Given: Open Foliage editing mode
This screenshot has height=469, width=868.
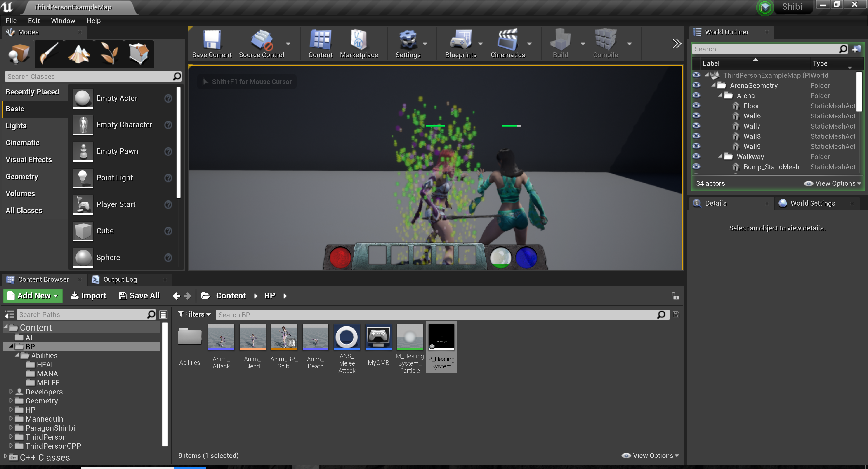Looking at the screenshot, I should [x=109, y=54].
